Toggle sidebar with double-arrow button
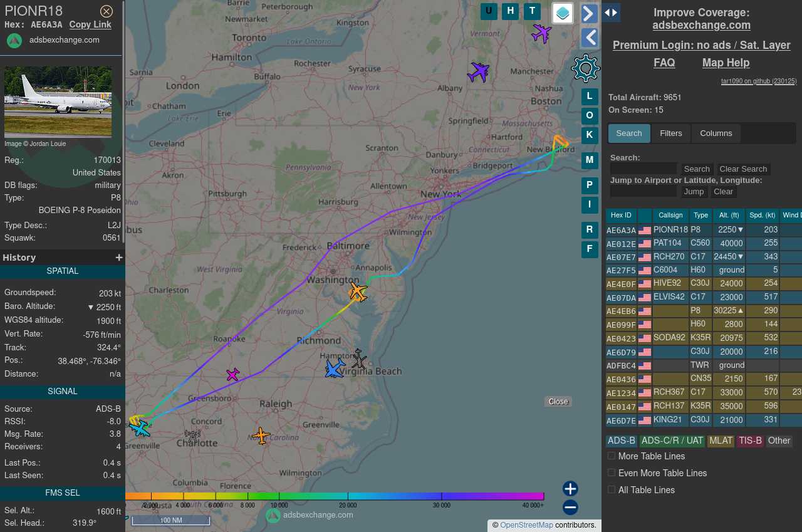802x532 pixels. tap(611, 13)
